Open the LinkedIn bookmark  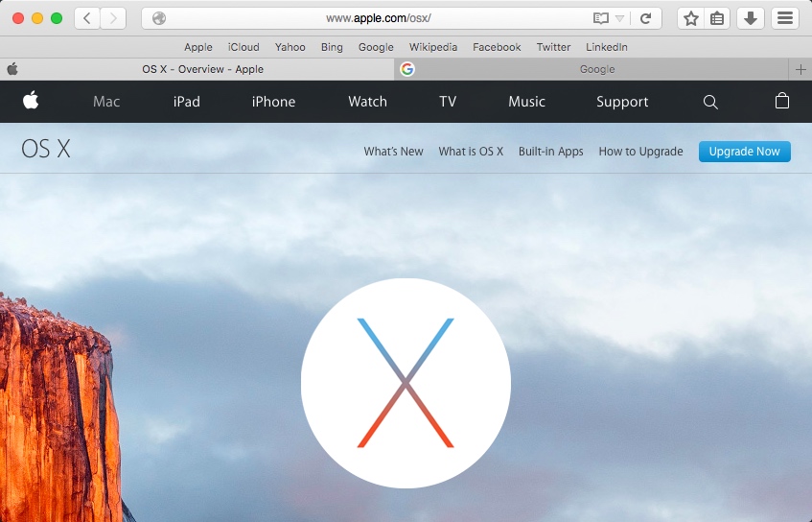pyautogui.click(x=607, y=47)
